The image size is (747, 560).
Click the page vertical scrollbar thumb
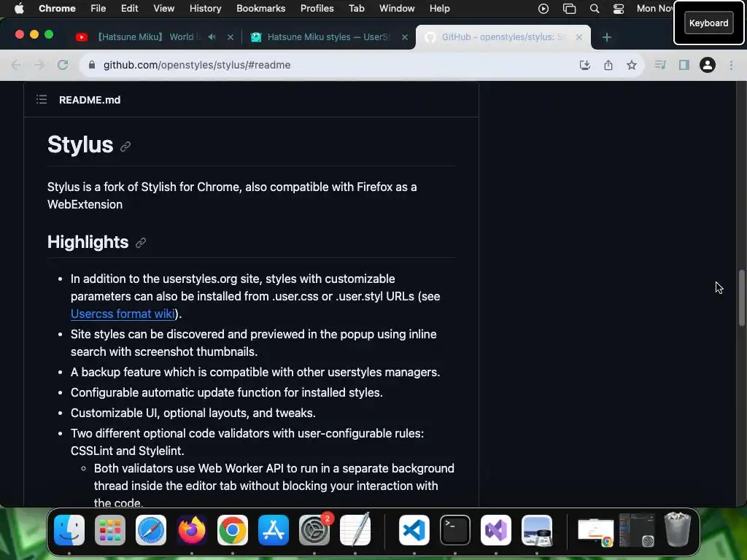point(741,298)
